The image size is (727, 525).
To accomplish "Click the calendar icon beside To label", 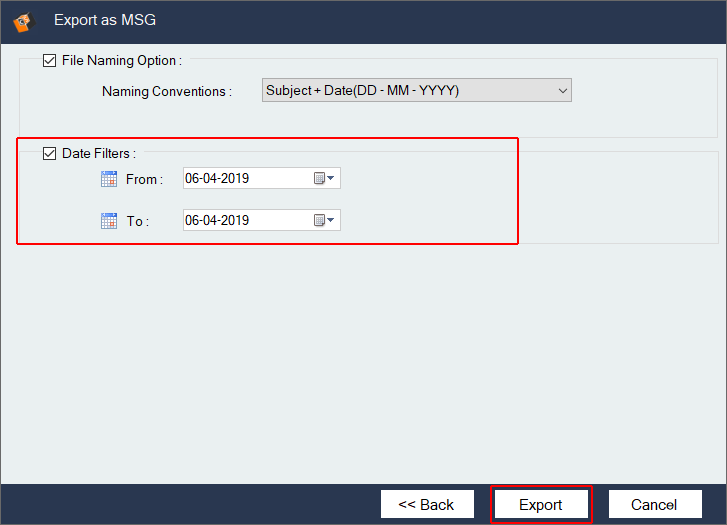I will coord(109,221).
